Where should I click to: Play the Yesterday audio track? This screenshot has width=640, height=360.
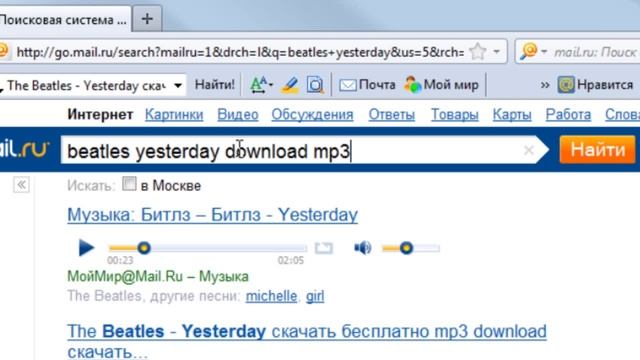tap(86, 248)
